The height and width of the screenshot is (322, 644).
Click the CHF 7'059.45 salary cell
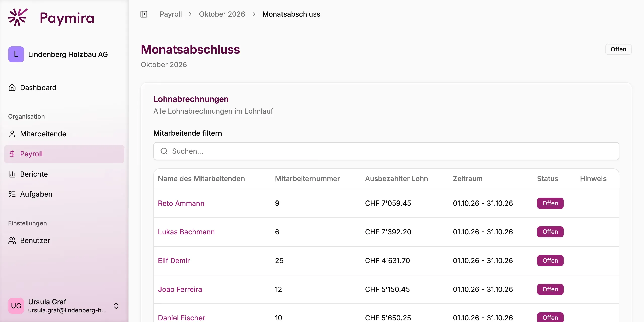point(388,203)
